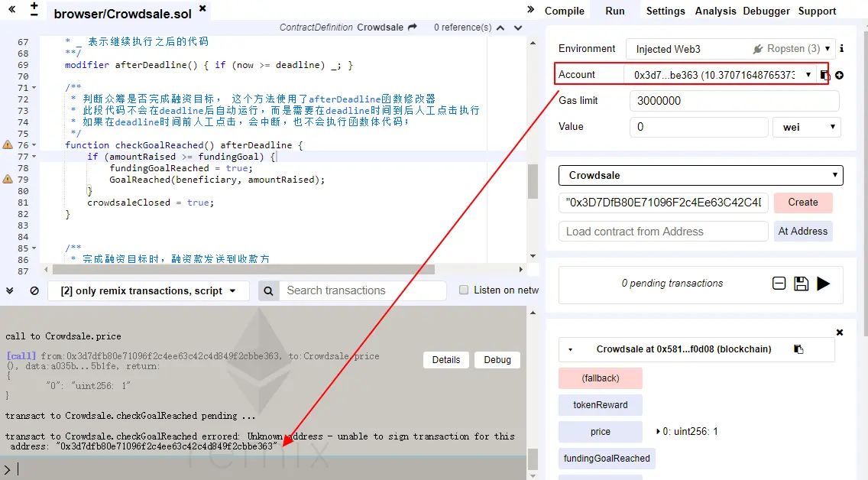Increase editor font size with plus icon

click(34, 5)
